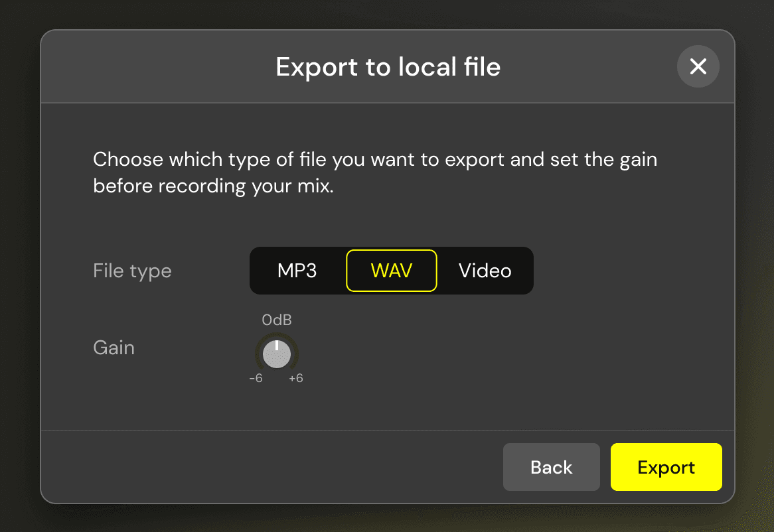
Task: Click the +6 maximum gain label
Action: click(295, 378)
